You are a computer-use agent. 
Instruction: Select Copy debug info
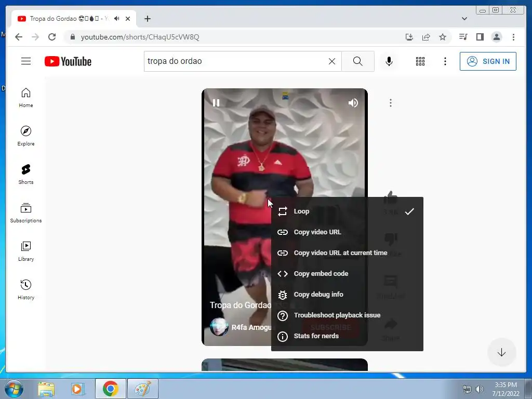click(347, 295)
